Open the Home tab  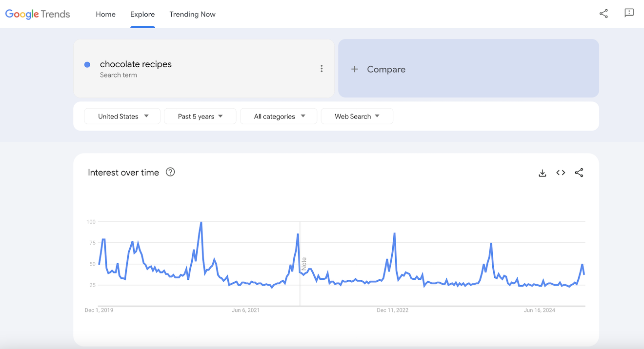coord(105,14)
